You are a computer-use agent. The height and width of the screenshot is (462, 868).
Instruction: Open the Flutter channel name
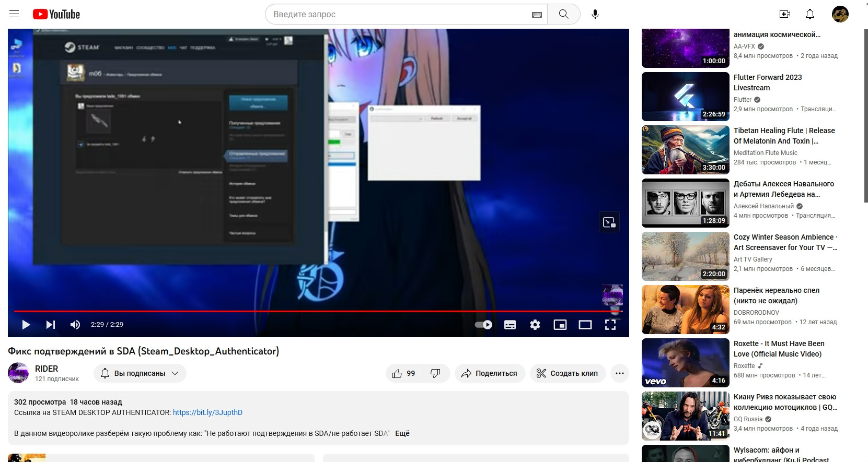tap(743, 100)
